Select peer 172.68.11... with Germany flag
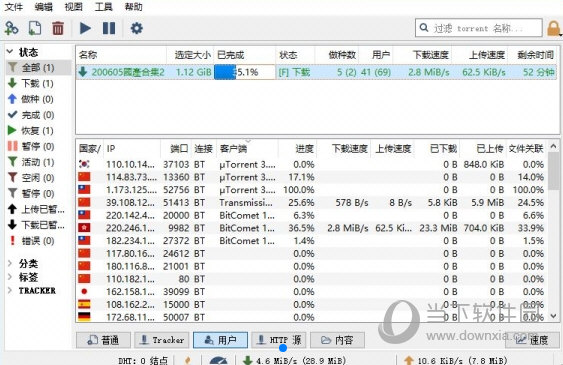The image size is (563, 365). tap(312, 317)
